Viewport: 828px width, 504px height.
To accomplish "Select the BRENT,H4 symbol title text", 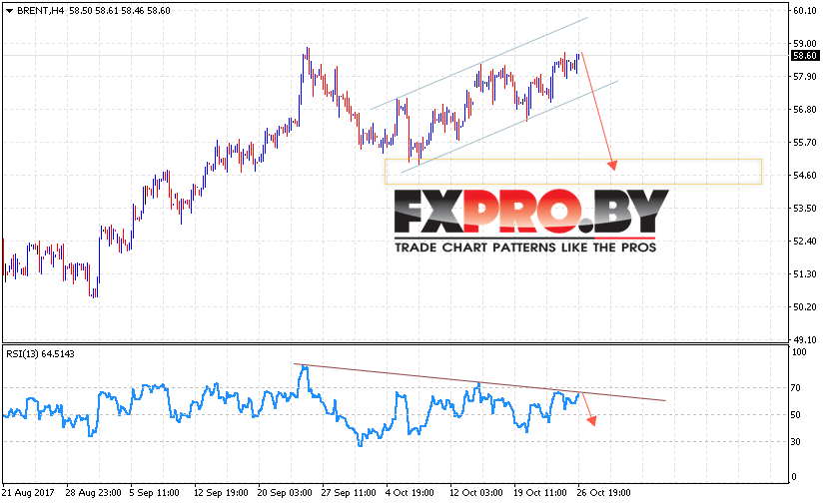I will click(41, 11).
